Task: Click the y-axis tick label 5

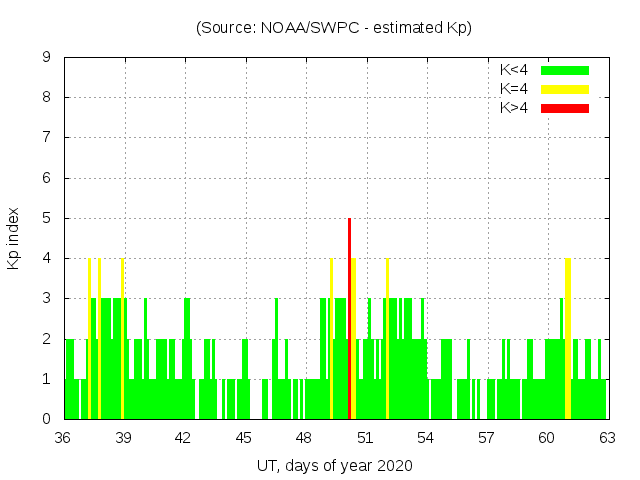Action: pyautogui.click(x=46, y=218)
